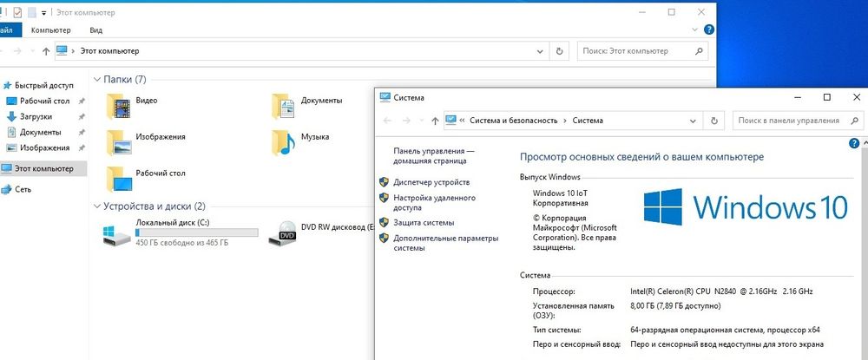868x360 pixels.
Task: Go up one level in Система window
Action: pyautogui.click(x=435, y=121)
